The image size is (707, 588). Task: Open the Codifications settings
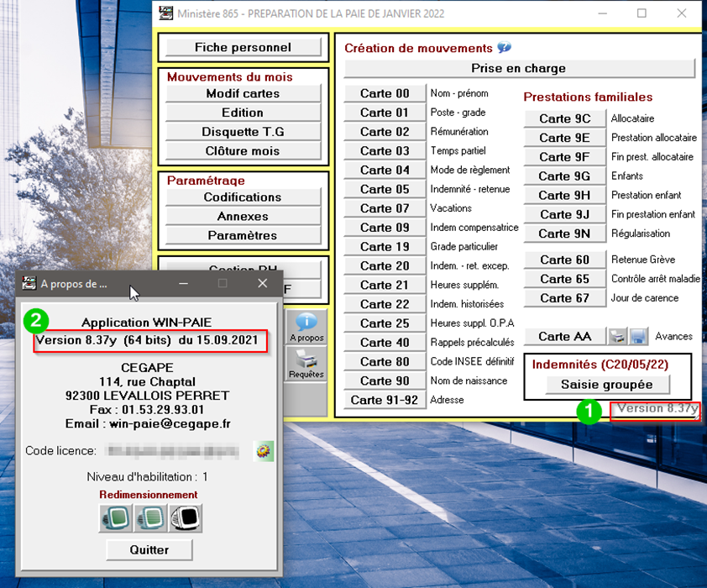click(243, 197)
